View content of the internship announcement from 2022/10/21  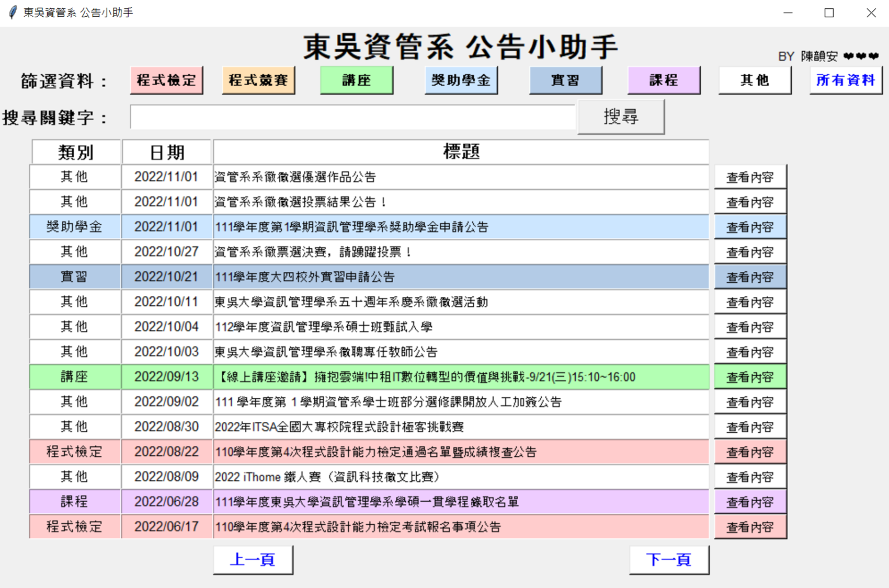tap(750, 276)
